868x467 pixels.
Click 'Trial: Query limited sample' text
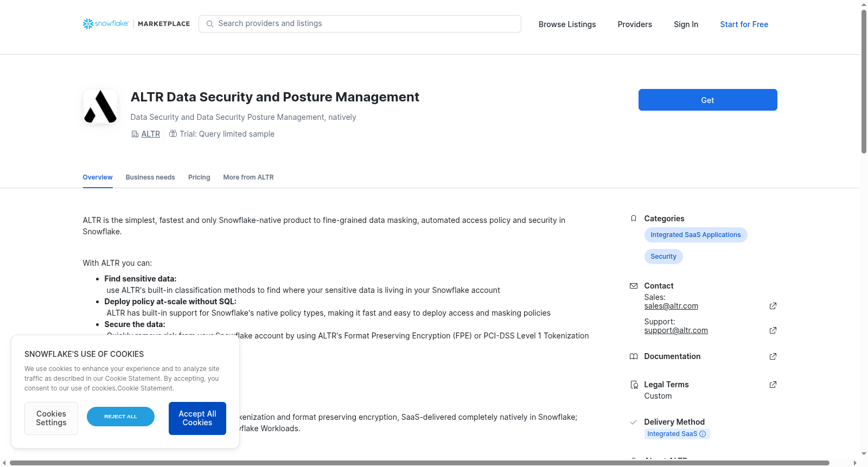coord(227,134)
